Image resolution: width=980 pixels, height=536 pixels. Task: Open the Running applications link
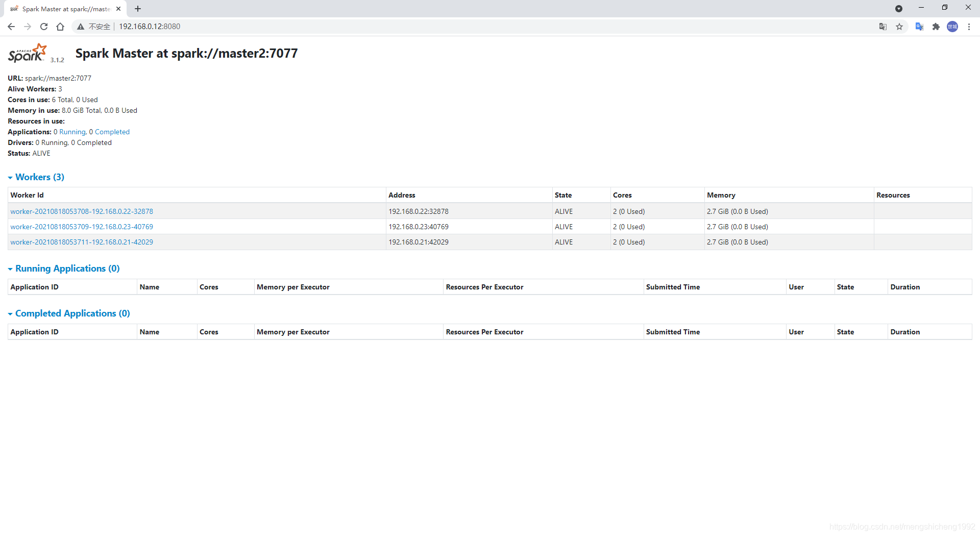72,132
